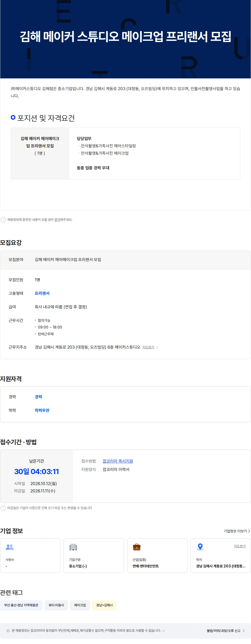Open 지도보기 in the 위치 card
The width and height of the screenshot is (251, 644).
point(240,546)
